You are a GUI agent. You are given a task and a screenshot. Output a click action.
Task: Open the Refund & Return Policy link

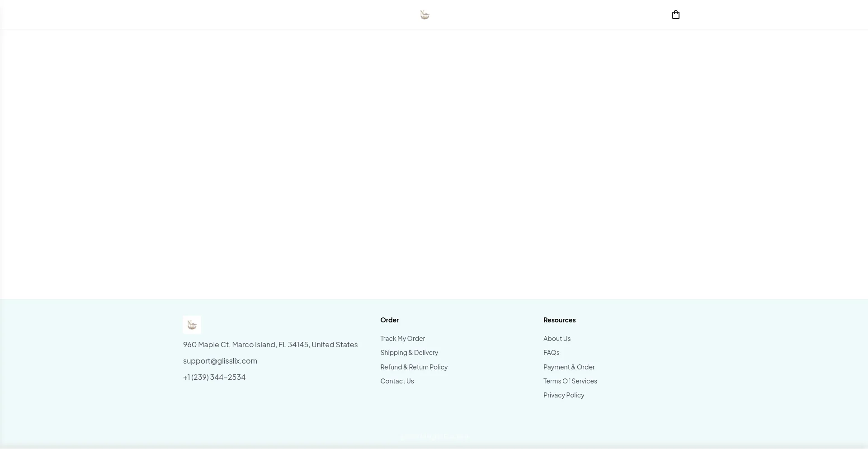tap(414, 367)
